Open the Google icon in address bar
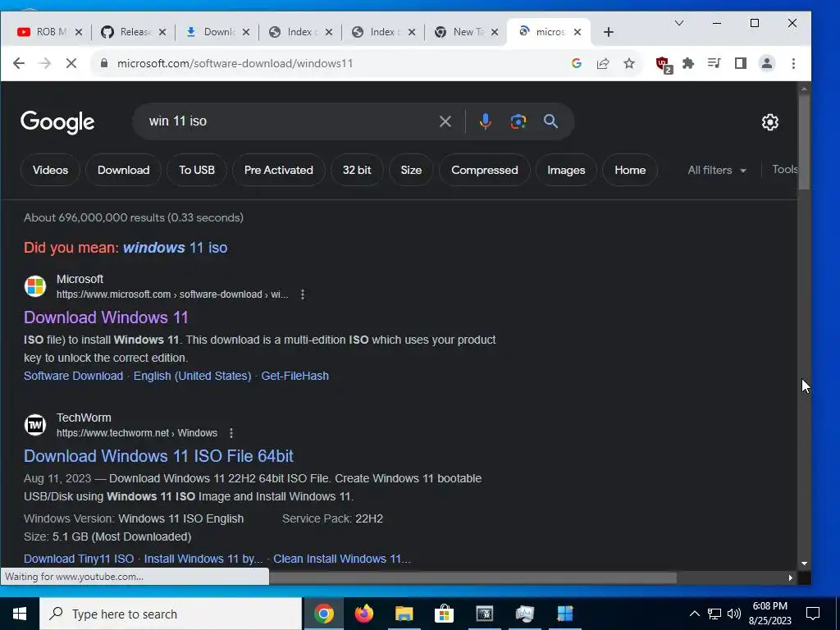The width and height of the screenshot is (840, 630). pyautogui.click(x=577, y=63)
